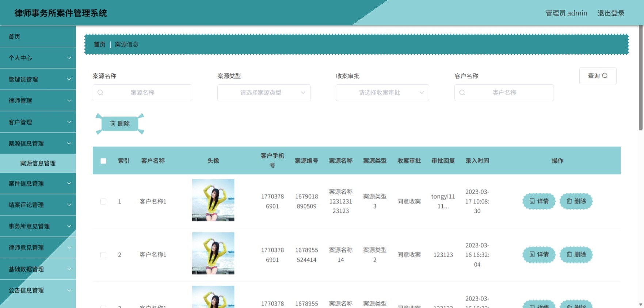Delete row 1 with 删除 button

click(576, 201)
